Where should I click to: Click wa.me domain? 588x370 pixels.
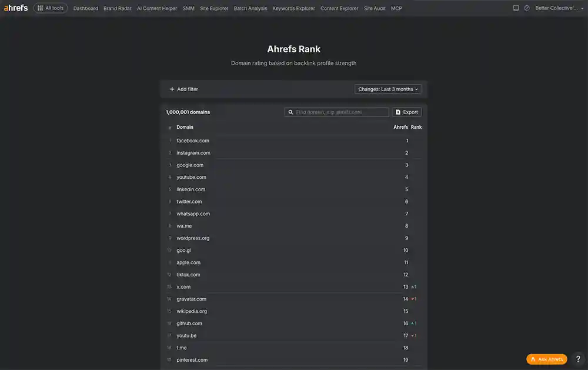(x=184, y=226)
